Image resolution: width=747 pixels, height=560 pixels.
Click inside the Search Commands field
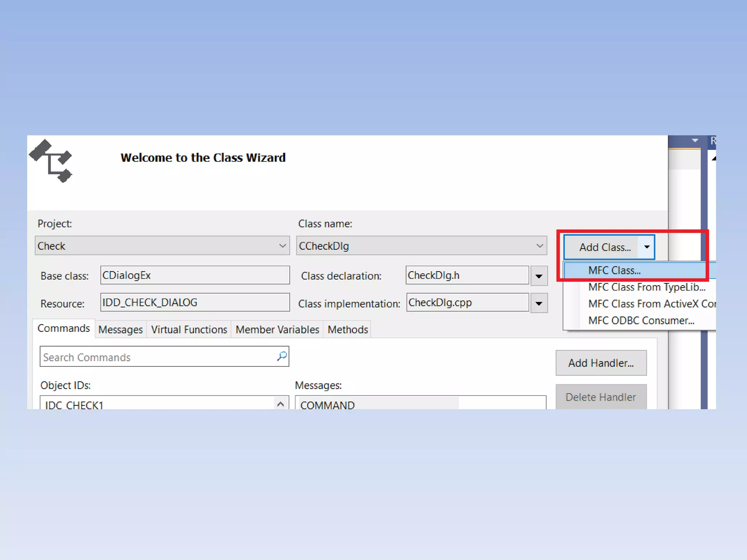[x=157, y=357]
